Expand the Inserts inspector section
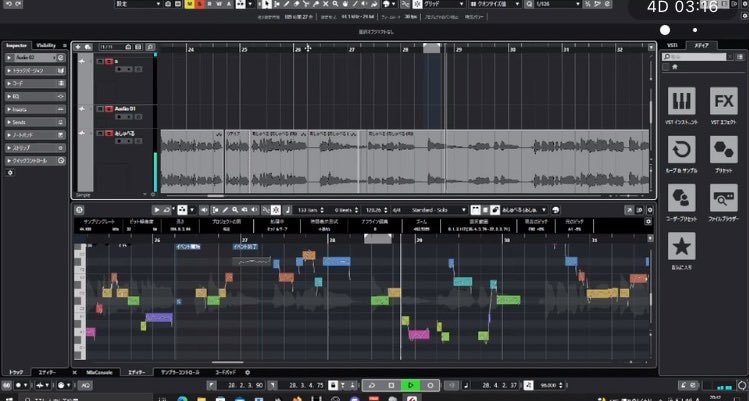This screenshot has width=749, height=401. [35, 109]
